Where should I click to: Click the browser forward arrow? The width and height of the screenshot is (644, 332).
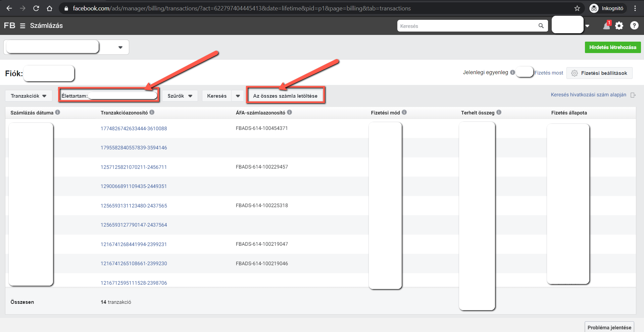[x=22, y=8]
